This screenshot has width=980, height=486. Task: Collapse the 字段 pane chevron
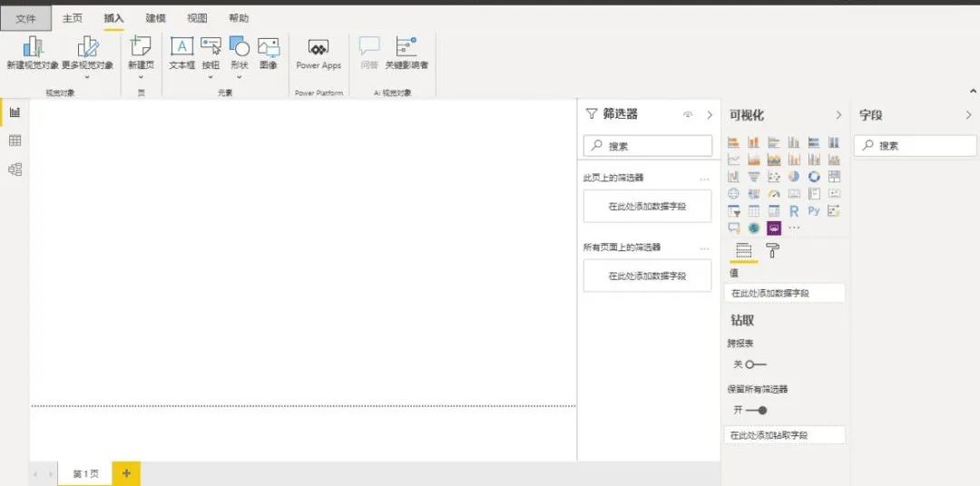969,115
